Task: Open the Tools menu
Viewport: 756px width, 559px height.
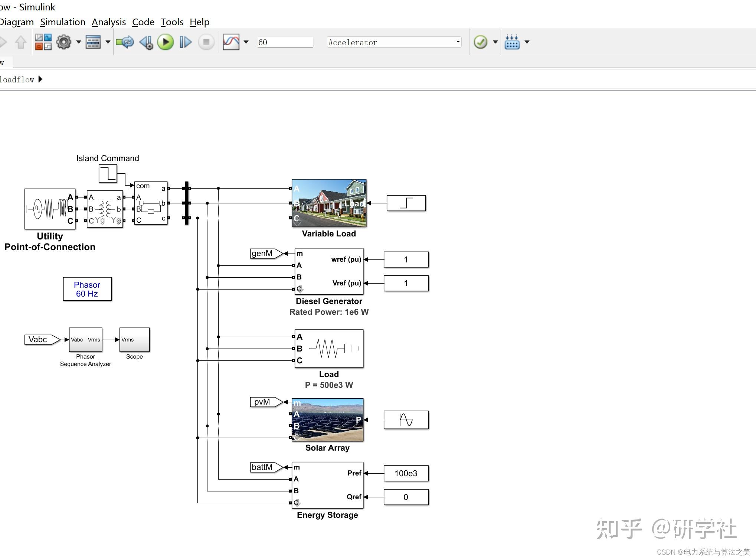Action: (171, 22)
